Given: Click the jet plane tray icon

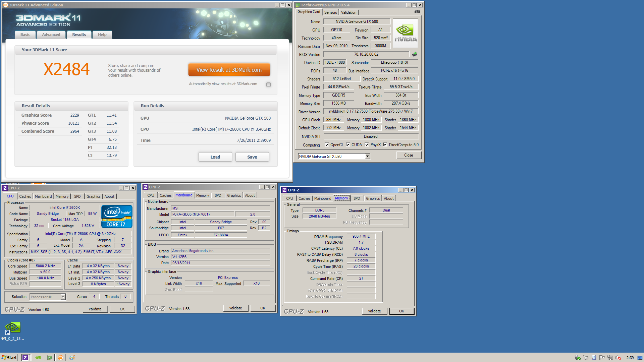Looking at the screenshot, I should [x=586, y=358].
